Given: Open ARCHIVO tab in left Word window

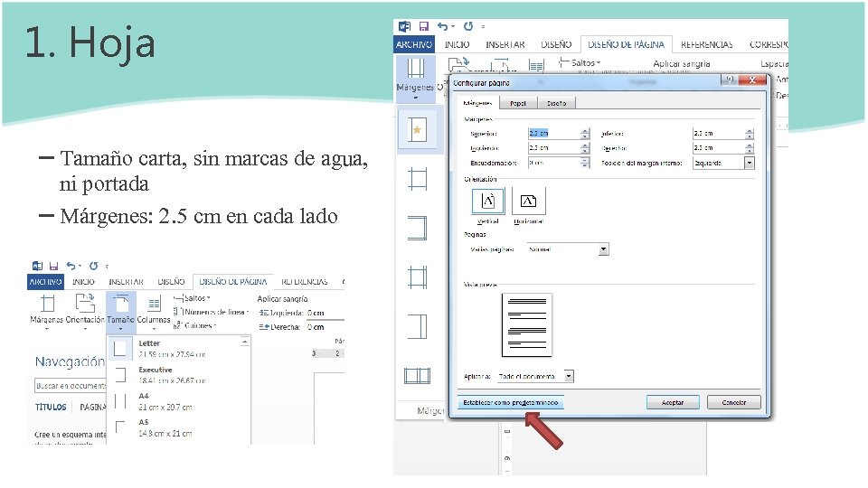Looking at the screenshot, I should click(x=45, y=282).
